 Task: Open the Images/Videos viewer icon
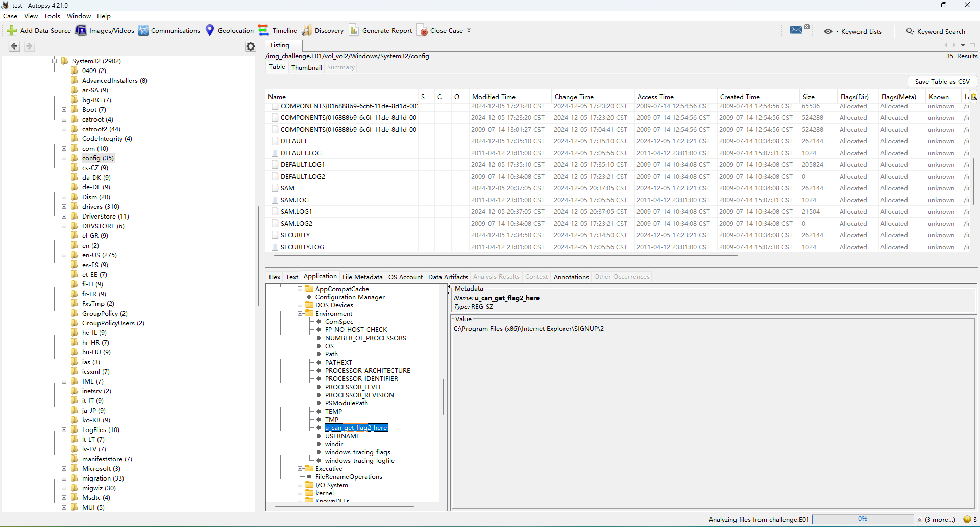coord(81,31)
